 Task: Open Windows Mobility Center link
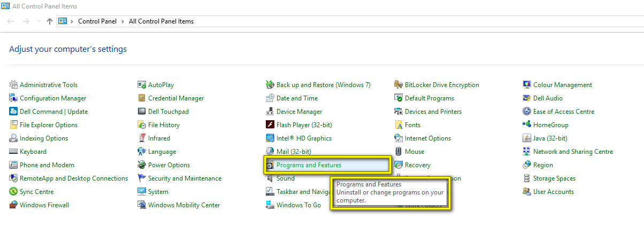tap(184, 205)
